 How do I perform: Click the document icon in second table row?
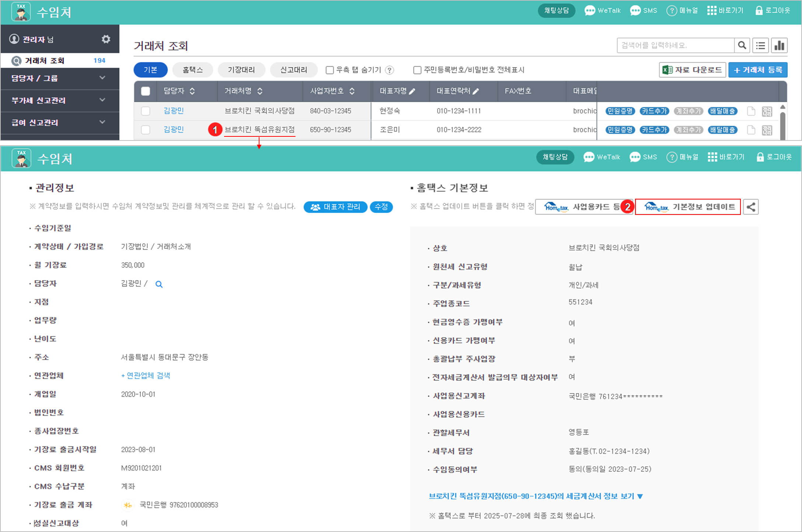coord(751,130)
